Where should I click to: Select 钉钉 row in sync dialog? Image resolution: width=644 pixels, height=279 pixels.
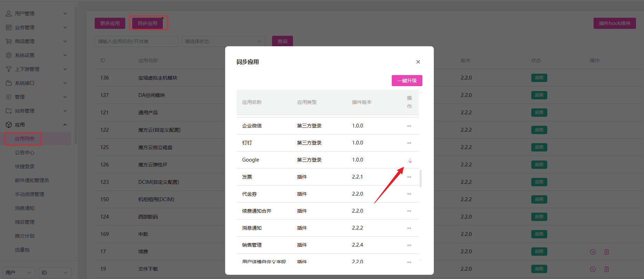pos(328,143)
